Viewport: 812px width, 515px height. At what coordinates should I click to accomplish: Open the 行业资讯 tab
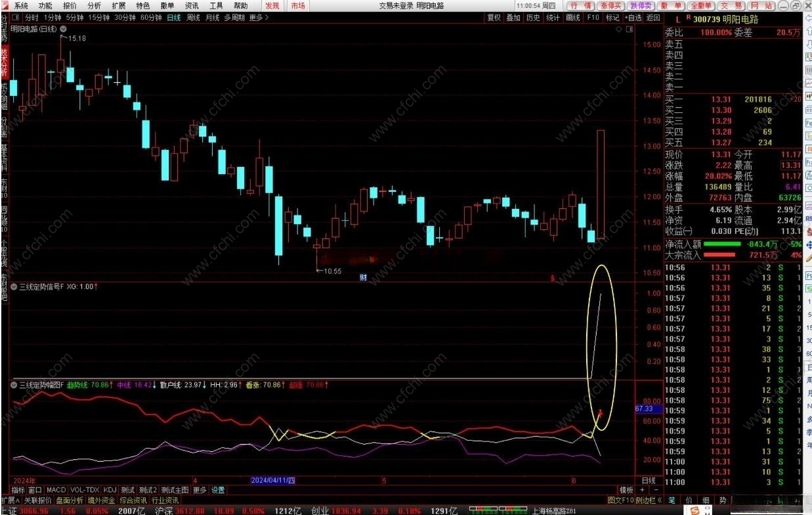[165, 501]
